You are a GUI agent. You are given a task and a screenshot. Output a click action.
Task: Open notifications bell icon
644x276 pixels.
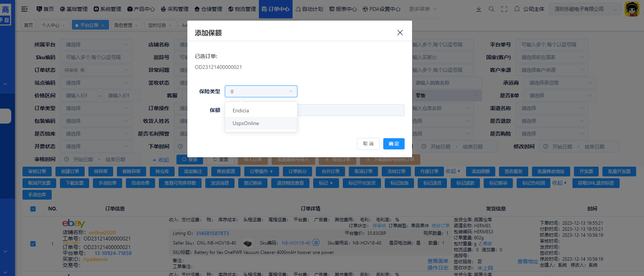517,9
